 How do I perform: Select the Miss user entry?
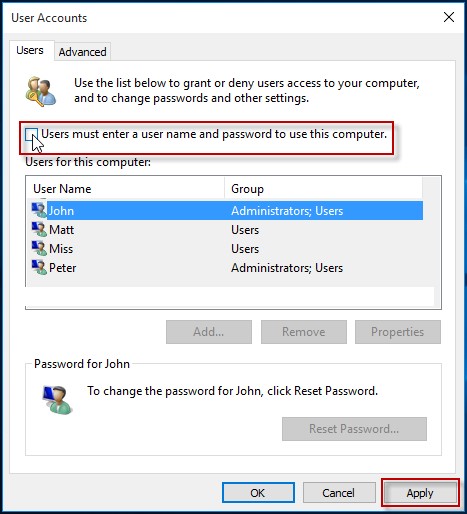click(227, 249)
